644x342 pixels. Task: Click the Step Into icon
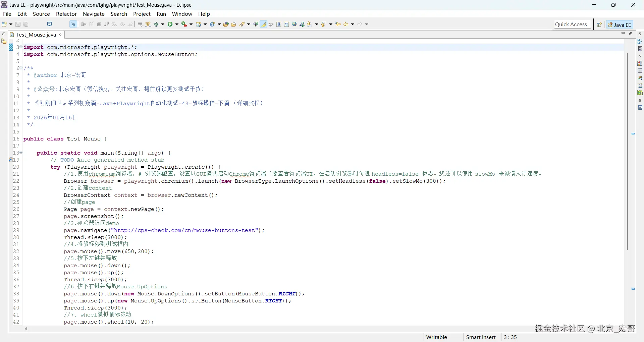114,24
